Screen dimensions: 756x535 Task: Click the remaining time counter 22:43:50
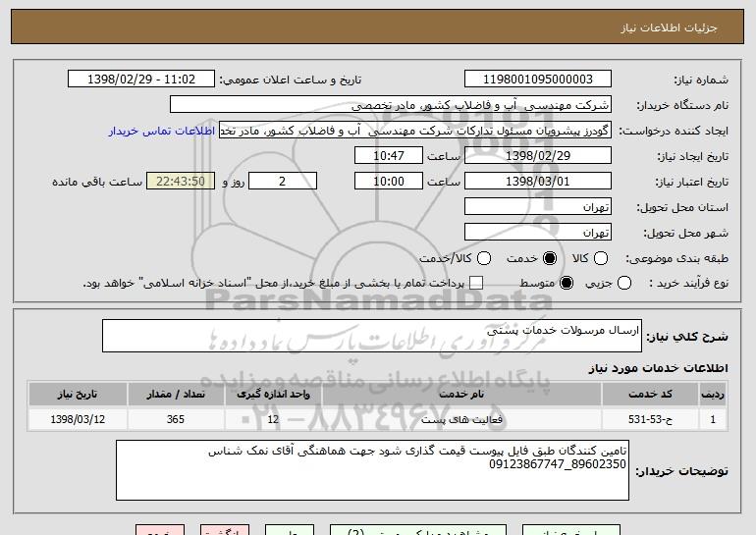pyautogui.click(x=181, y=182)
